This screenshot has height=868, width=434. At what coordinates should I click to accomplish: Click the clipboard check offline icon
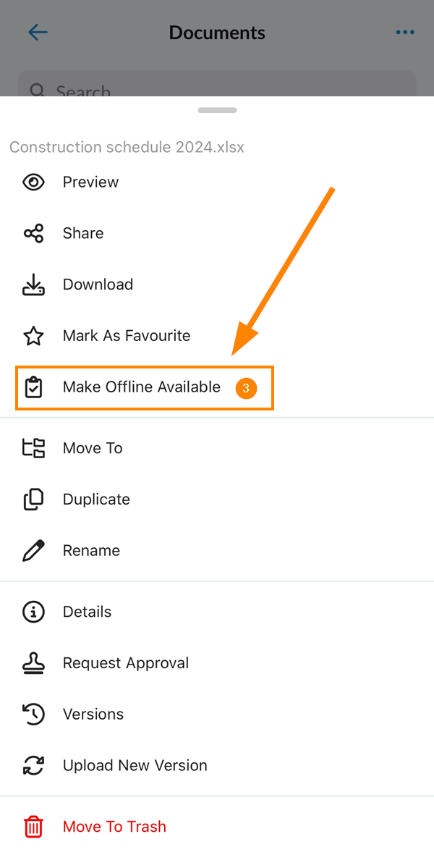[33, 387]
